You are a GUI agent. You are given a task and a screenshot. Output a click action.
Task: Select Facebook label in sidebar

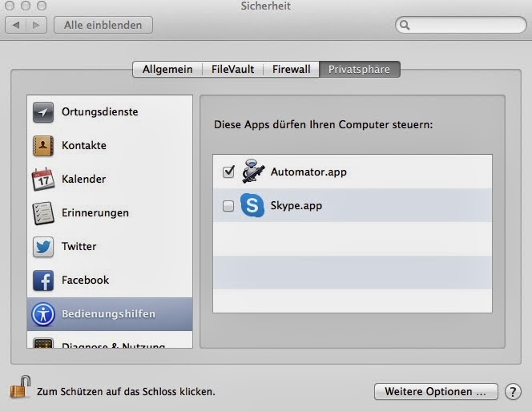click(x=85, y=281)
